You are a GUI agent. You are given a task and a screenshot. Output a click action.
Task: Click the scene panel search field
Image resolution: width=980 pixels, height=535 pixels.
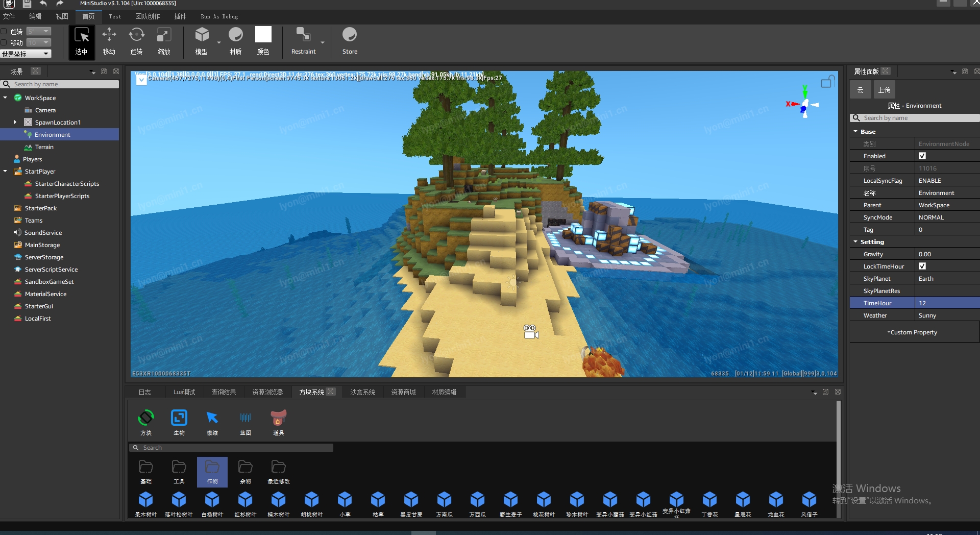point(60,84)
